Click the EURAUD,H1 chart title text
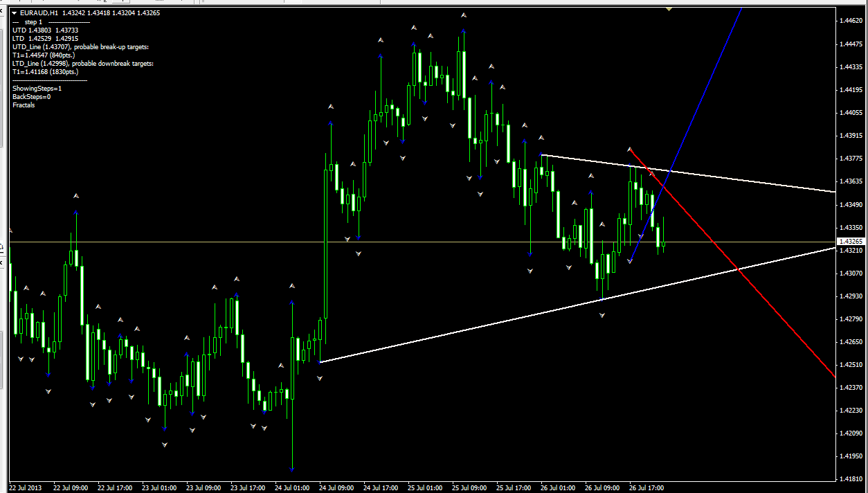 tap(39, 13)
